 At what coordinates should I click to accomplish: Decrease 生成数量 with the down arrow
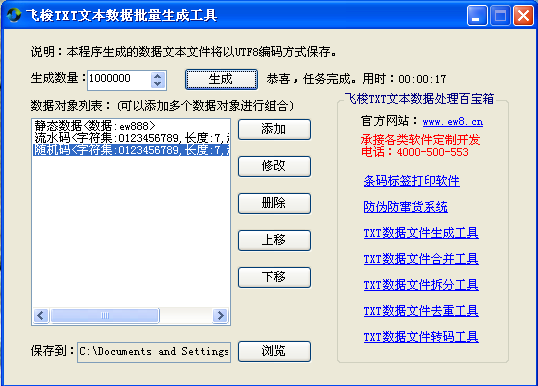tap(157, 84)
